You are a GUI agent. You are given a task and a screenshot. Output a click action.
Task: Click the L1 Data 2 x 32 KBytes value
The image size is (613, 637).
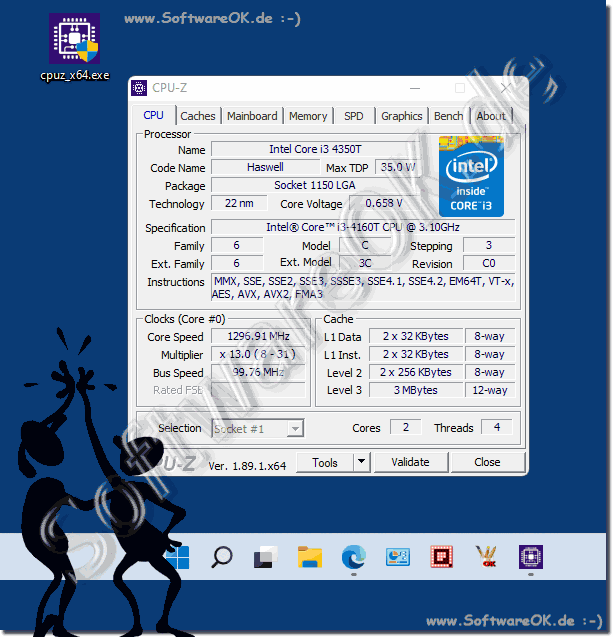coord(416,336)
